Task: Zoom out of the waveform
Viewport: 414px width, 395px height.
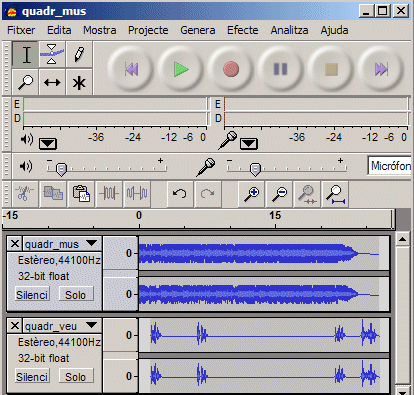Action: click(280, 194)
